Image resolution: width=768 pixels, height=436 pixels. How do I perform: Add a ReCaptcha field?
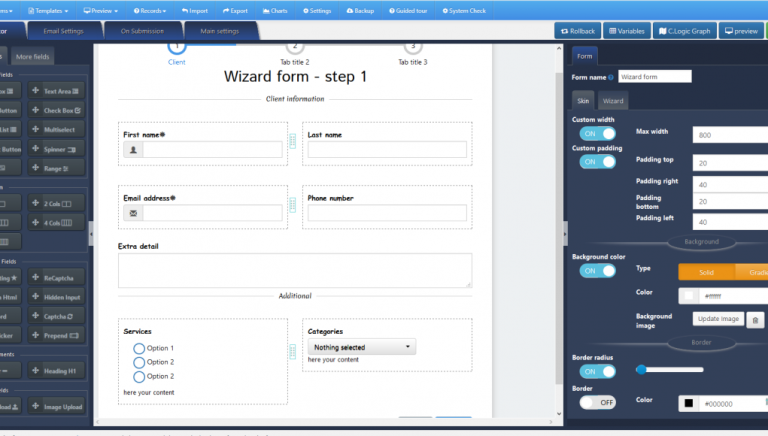pyautogui.click(x=56, y=278)
